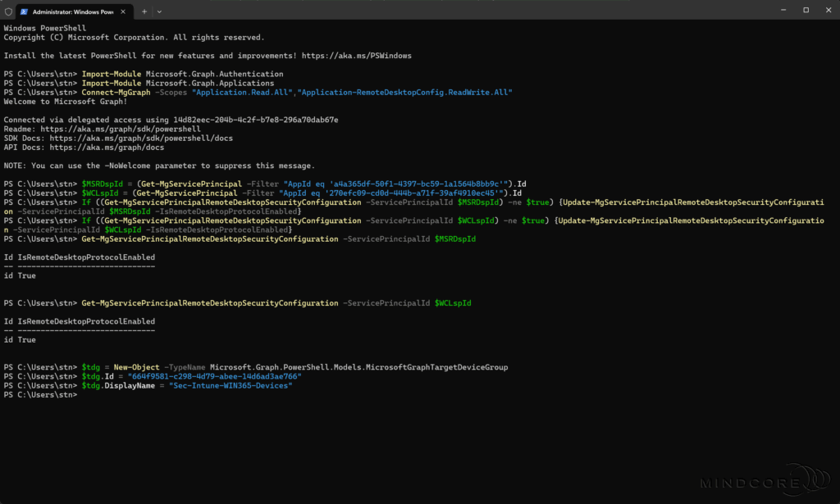Click the NOTE about -NoWelcome parameter
Image resolution: width=840 pixels, height=504 pixels.
pyautogui.click(x=160, y=166)
